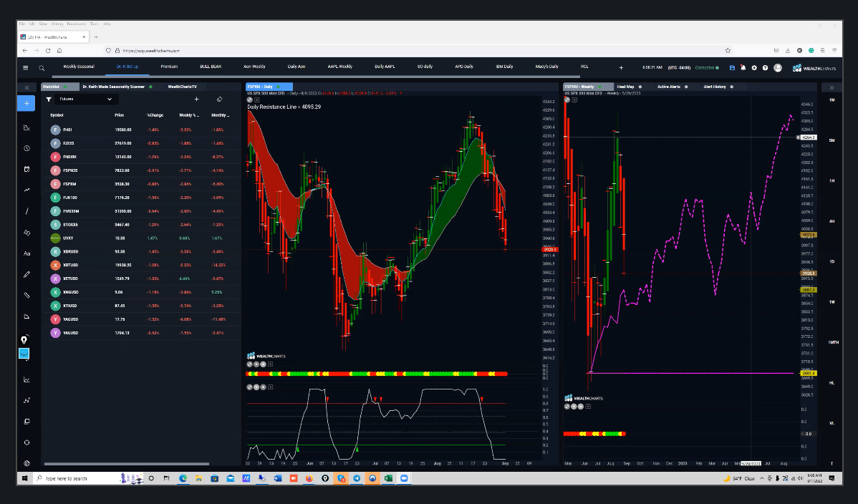
Task: Select the Active Alerts tab
Action: [669, 87]
